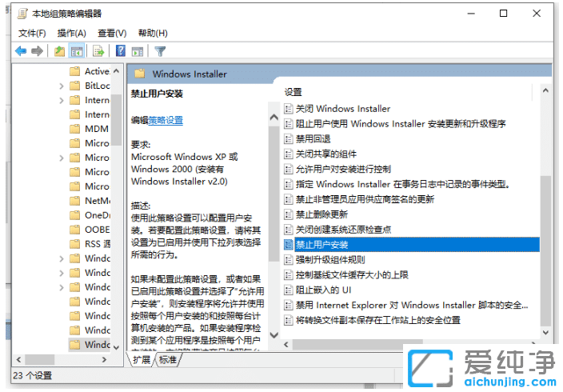Select 将转换文件副本保存在工作站上的安全位置 setting
This screenshot has width=563, height=392.
click(x=377, y=320)
